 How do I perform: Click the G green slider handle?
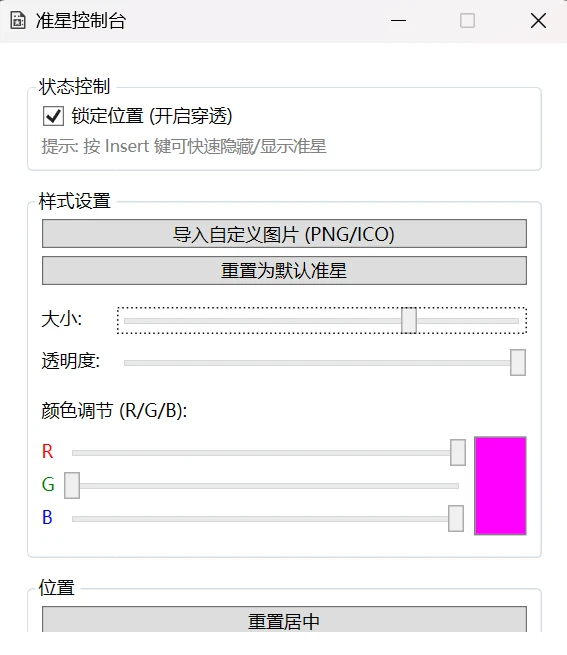[72, 485]
